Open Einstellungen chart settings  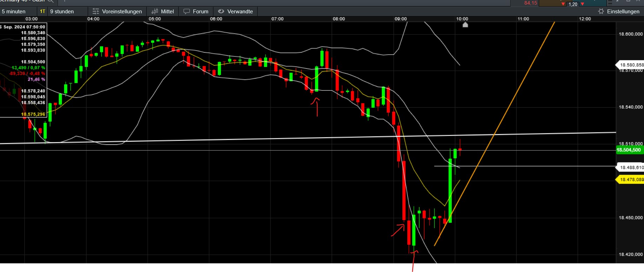(619, 12)
